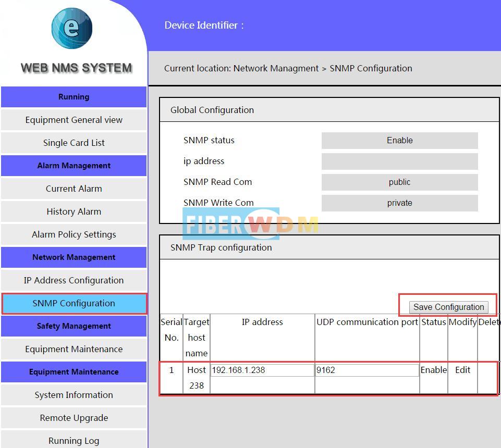Click the Device Identifier label
This screenshot has width=501, height=448.
(204, 25)
